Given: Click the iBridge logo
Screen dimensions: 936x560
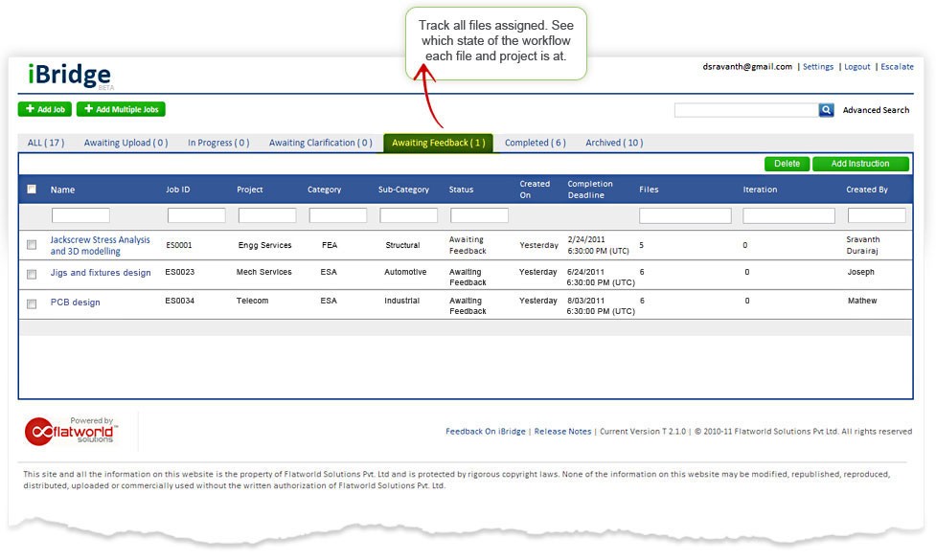Looking at the screenshot, I should [64, 76].
